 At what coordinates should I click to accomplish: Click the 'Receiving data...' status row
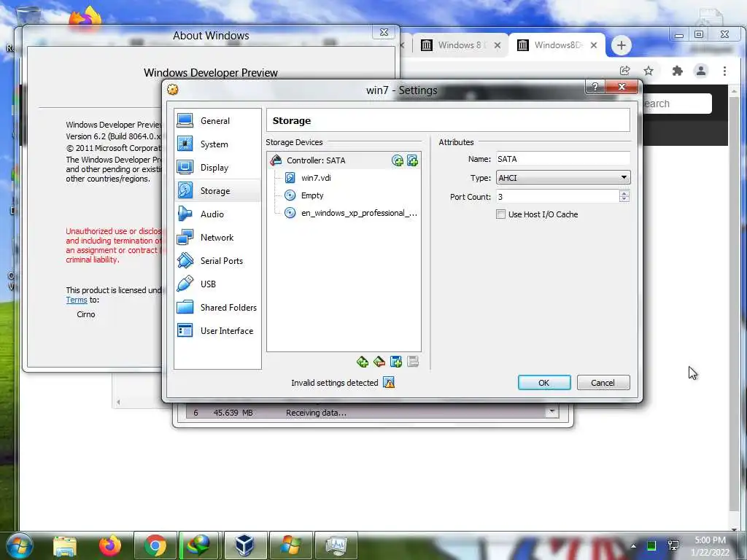pyautogui.click(x=365, y=413)
